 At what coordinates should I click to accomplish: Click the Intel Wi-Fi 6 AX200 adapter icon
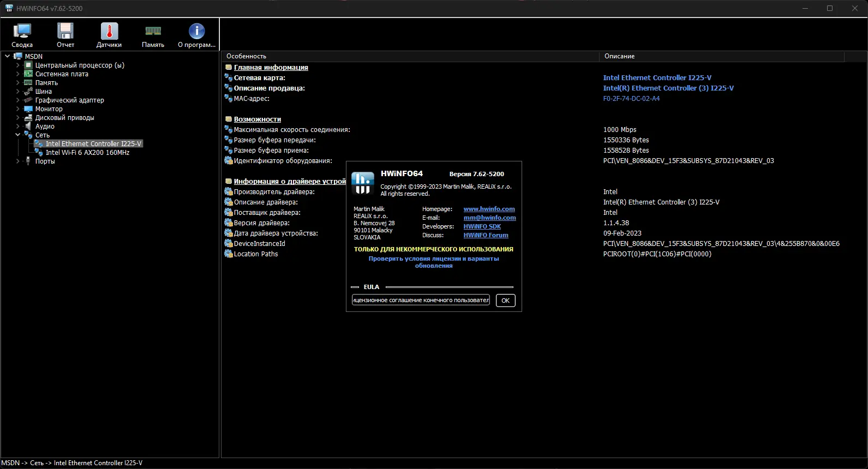pos(39,152)
